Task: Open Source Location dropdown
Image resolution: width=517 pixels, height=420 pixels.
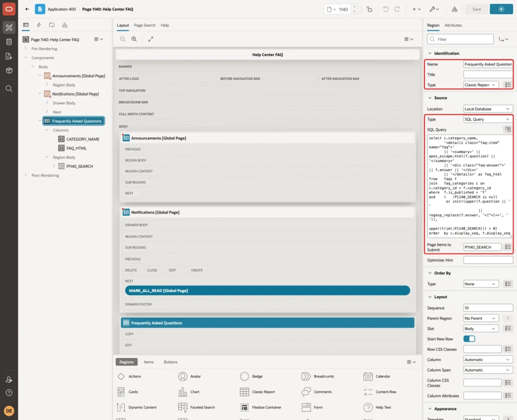Action: 488,109
